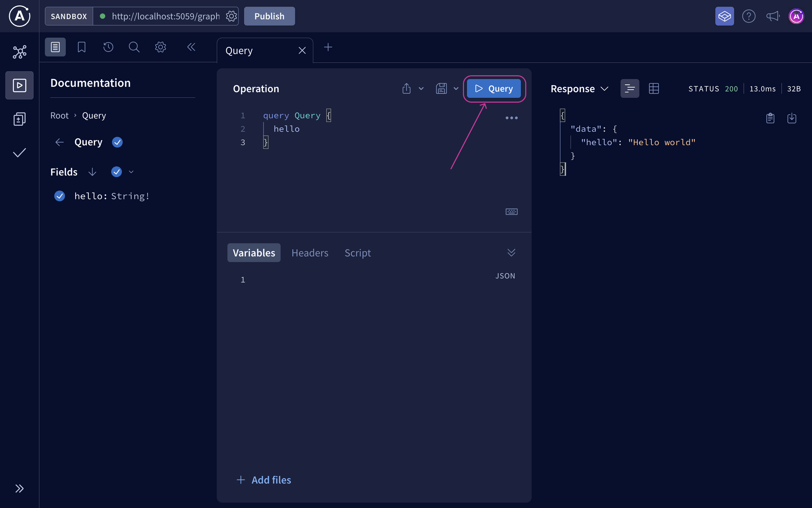Screen dimensions: 812x508
Task: Open the Response view dropdown
Action: 605,88
